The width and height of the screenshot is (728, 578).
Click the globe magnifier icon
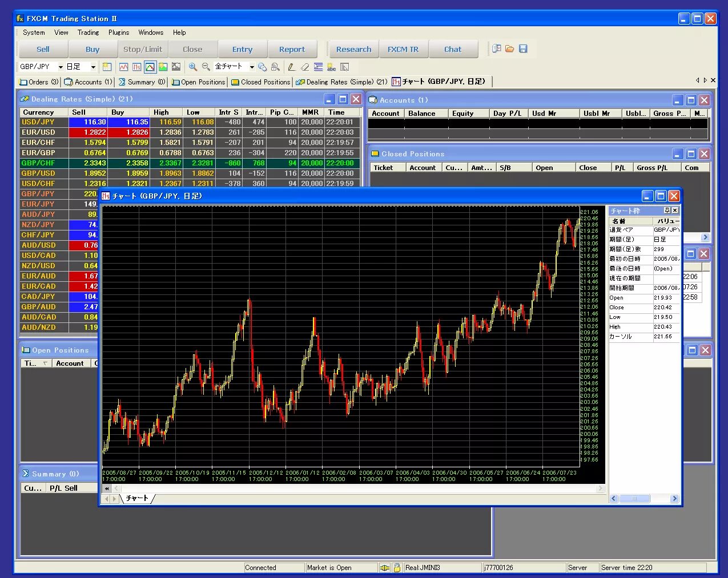pos(262,67)
